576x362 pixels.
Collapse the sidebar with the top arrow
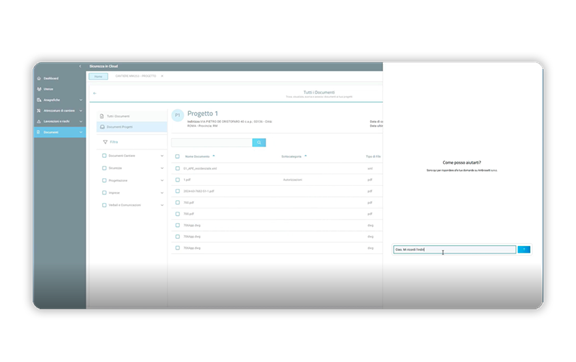click(80, 66)
